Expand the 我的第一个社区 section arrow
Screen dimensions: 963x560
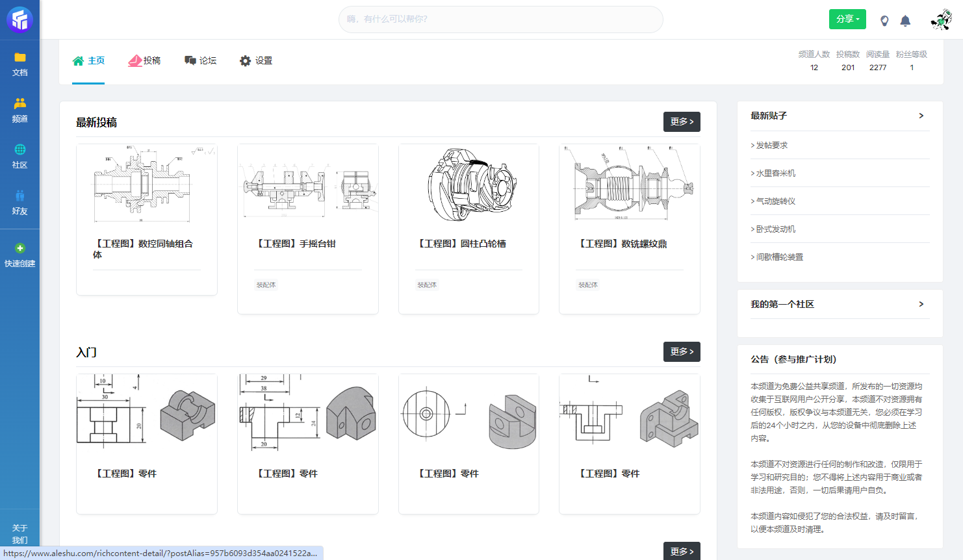pos(921,304)
